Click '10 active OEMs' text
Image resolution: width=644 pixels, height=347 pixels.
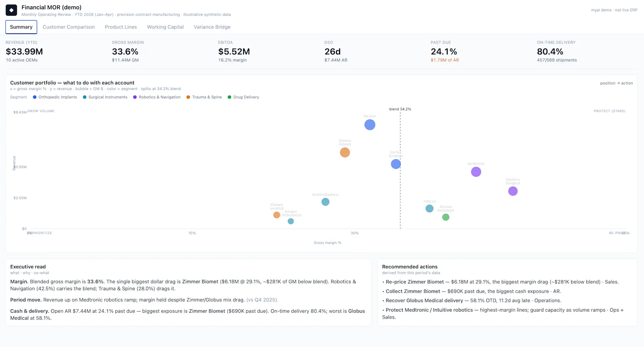22,60
